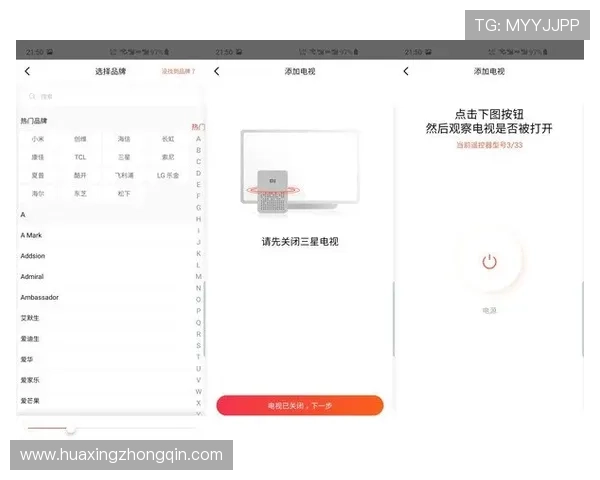Choose 小米 from popular brands

(x=38, y=139)
